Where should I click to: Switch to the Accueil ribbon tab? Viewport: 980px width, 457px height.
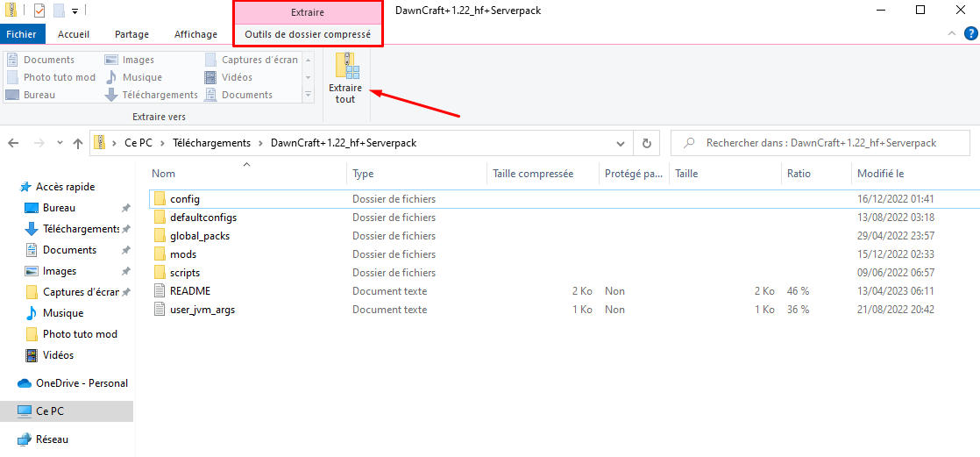pyautogui.click(x=74, y=34)
